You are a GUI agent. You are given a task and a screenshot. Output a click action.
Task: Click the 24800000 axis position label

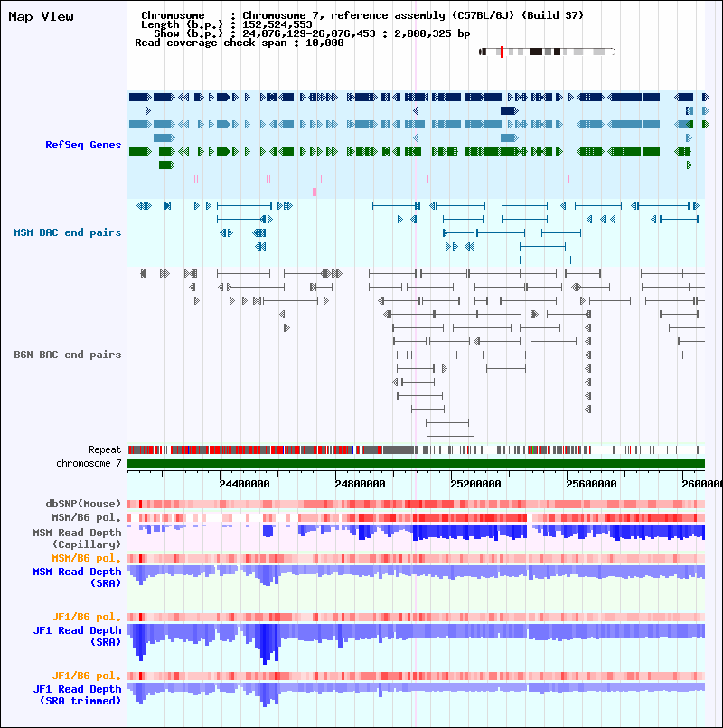pos(360,484)
